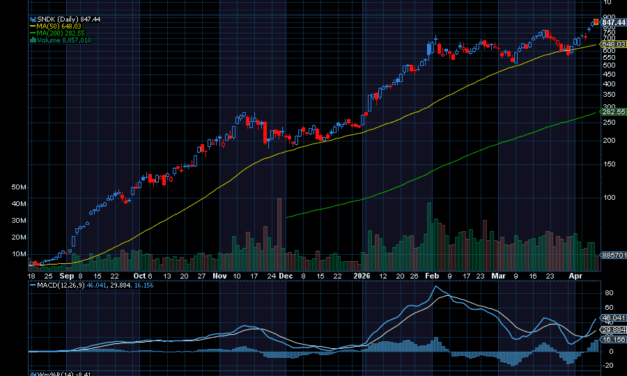627x376 pixels.
Task: Click the '100' level on price axis
Action: [x=609, y=197]
